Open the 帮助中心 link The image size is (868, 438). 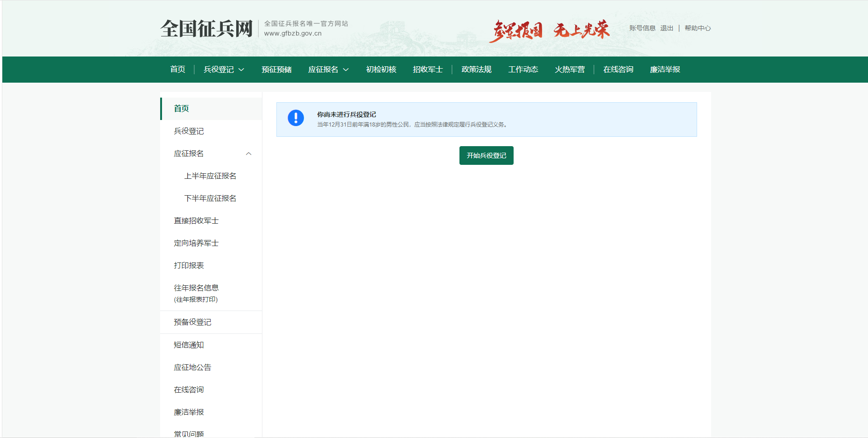[x=698, y=28]
